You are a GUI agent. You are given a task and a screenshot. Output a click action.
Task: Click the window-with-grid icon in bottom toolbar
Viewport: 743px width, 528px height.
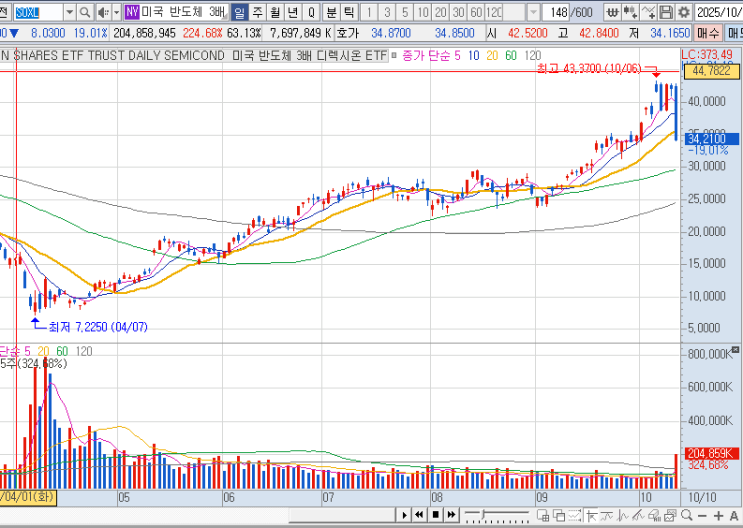point(543,515)
